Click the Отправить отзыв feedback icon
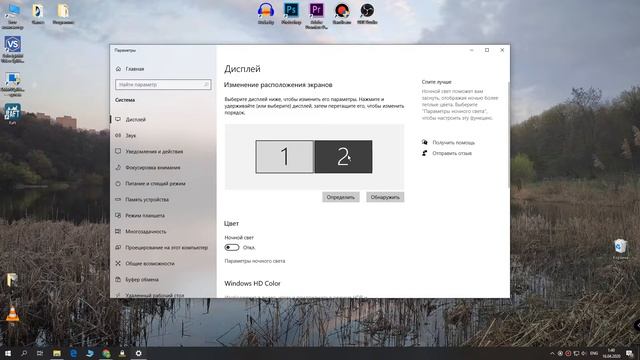The image size is (640, 360). coord(424,153)
